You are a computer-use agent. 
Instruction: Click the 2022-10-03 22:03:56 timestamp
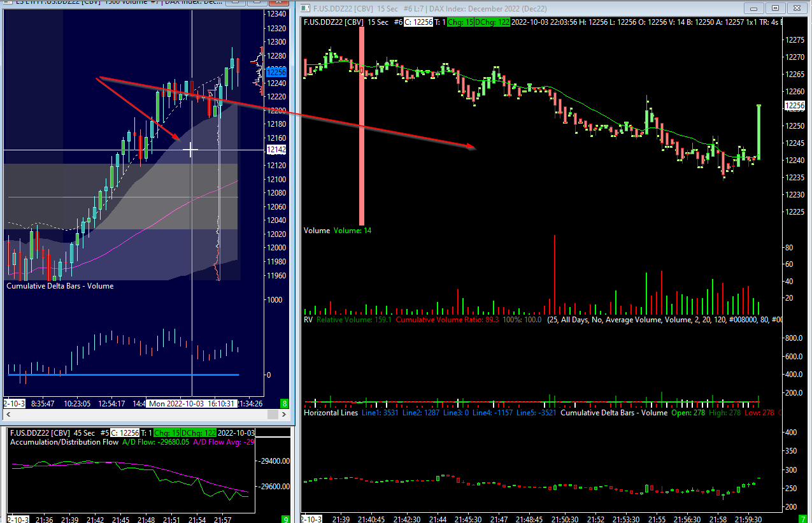(x=545, y=22)
